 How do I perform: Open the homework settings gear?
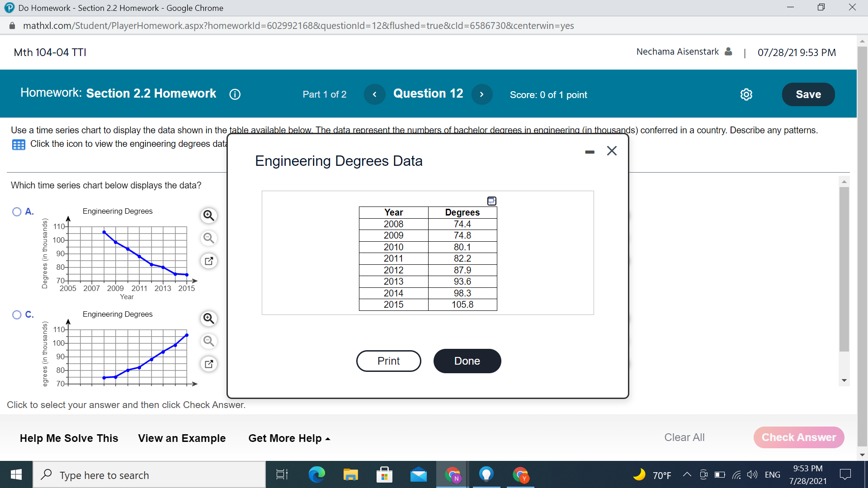pyautogui.click(x=746, y=94)
